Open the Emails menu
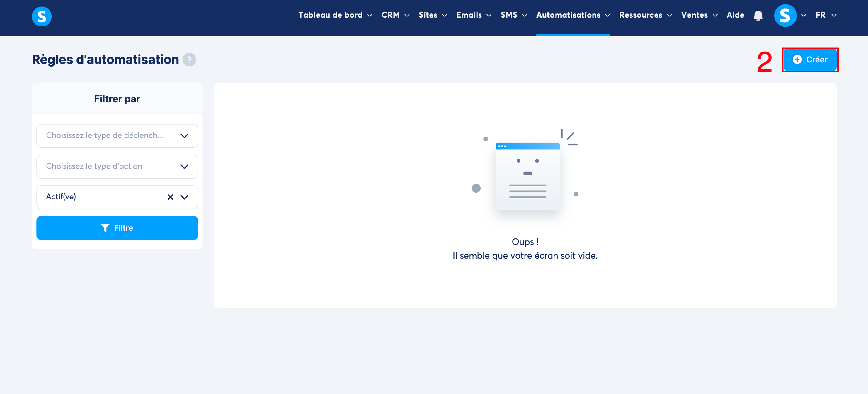868x394 pixels. (473, 15)
